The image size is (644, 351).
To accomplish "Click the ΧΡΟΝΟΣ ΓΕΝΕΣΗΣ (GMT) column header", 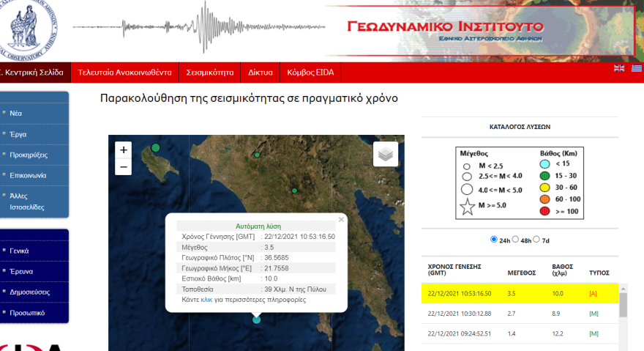I will click(454, 270).
